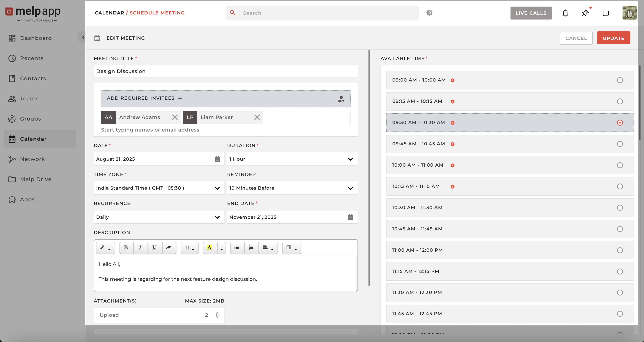Click the eraser clear formatting icon
This screenshot has width=644, height=342.
(169, 248)
